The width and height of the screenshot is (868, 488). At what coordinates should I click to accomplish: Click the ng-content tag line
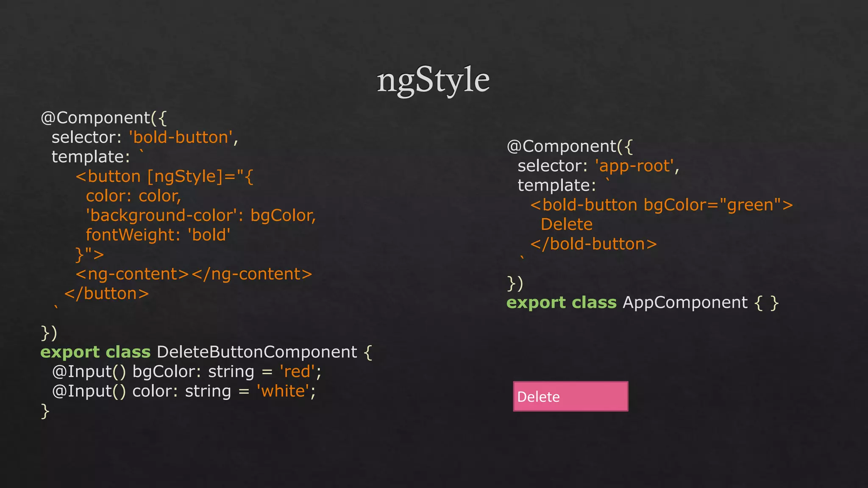click(194, 274)
